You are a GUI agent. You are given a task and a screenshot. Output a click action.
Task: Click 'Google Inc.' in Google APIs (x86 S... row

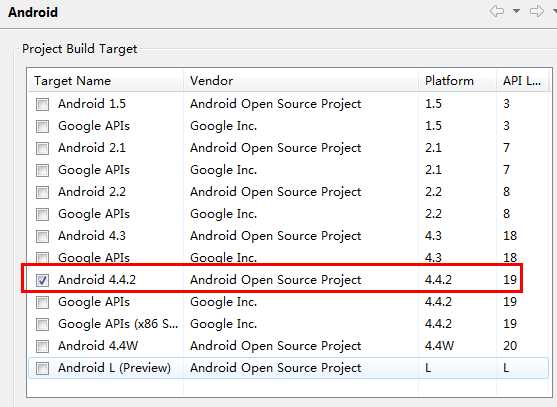tap(223, 324)
